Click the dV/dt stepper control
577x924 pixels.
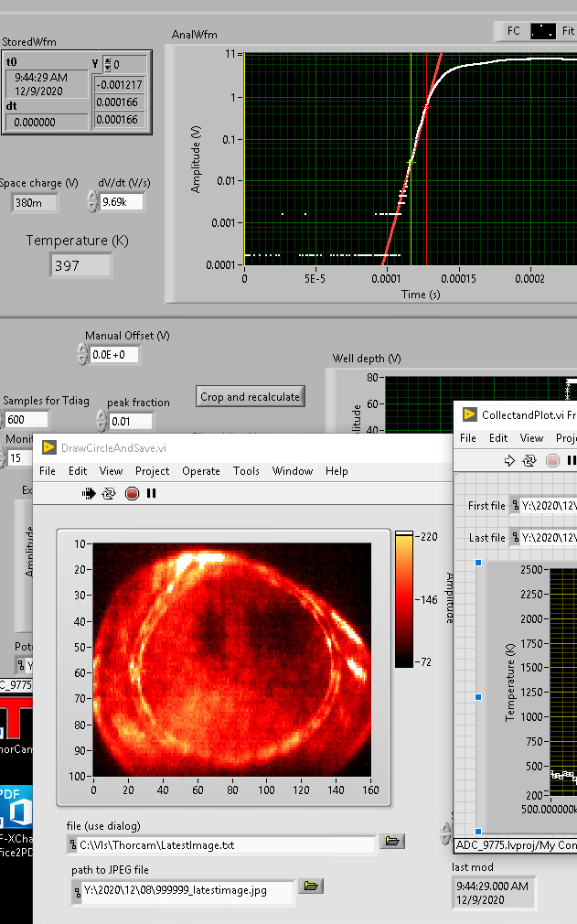tap(91, 201)
